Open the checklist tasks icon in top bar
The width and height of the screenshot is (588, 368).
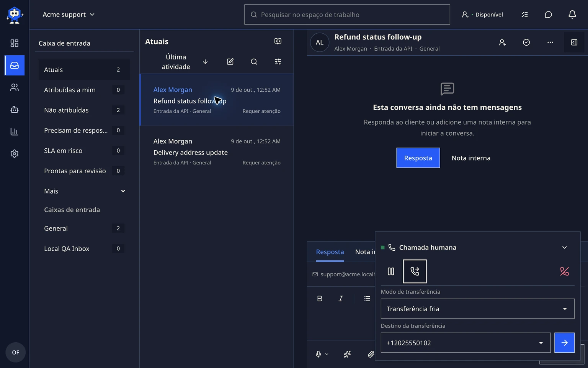[x=524, y=15]
